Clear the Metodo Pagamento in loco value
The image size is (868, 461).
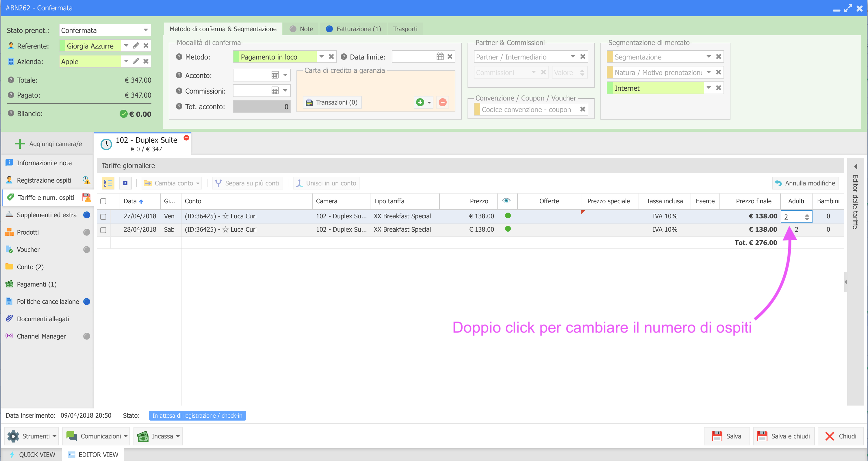331,57
